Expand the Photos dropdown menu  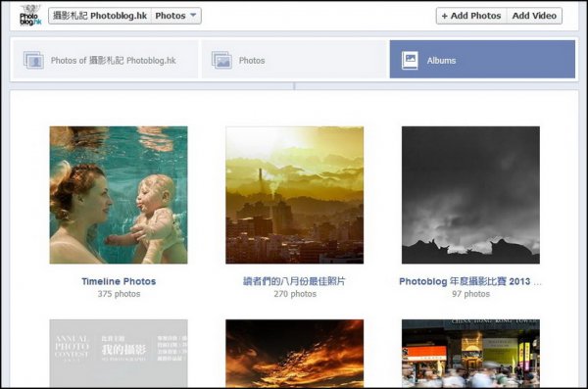(x=176, y=16)
